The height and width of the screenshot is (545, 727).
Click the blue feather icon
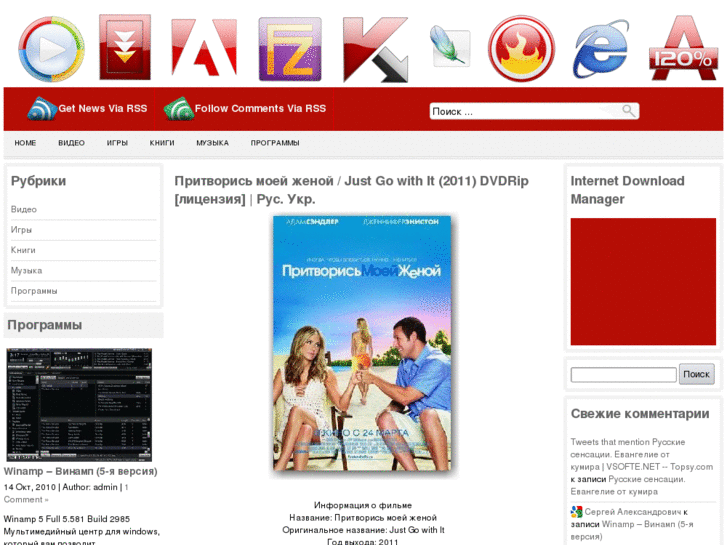coord(450,46)
